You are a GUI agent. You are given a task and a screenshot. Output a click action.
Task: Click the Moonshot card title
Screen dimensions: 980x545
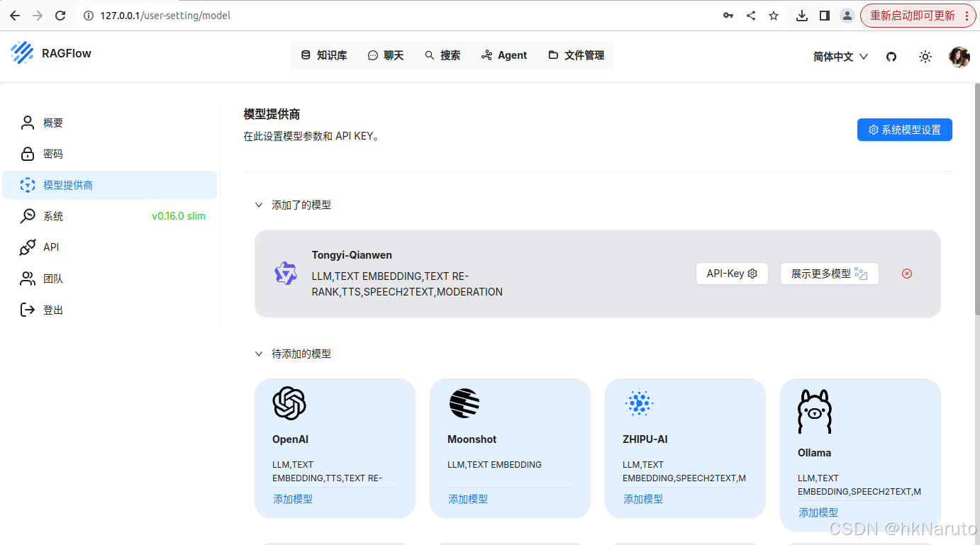tap(472, 439)
